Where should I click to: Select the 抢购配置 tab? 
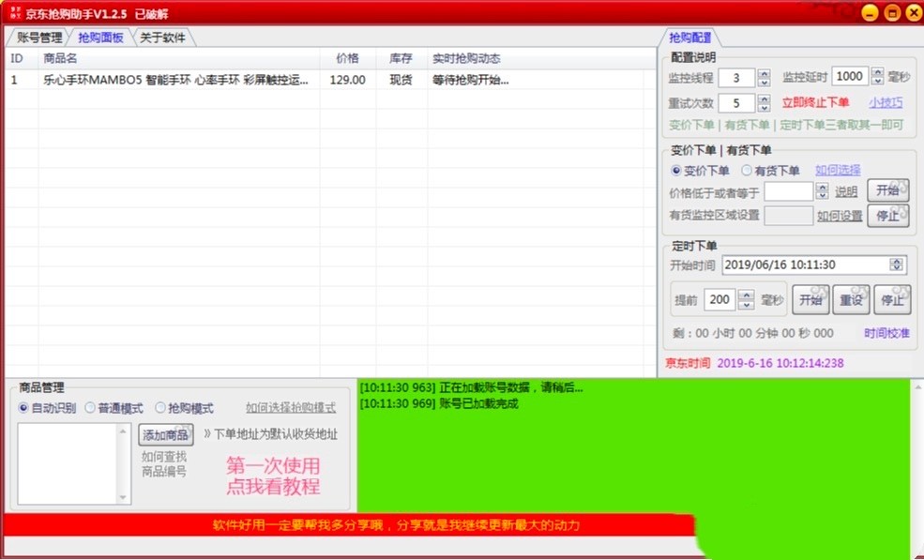pos(690,38)
